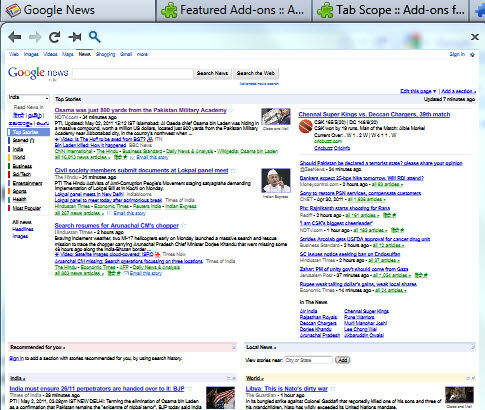Switch to the Tab Scope Add-ons tab
This screenshot has height=410, width=485.
[x=391, y=10]
